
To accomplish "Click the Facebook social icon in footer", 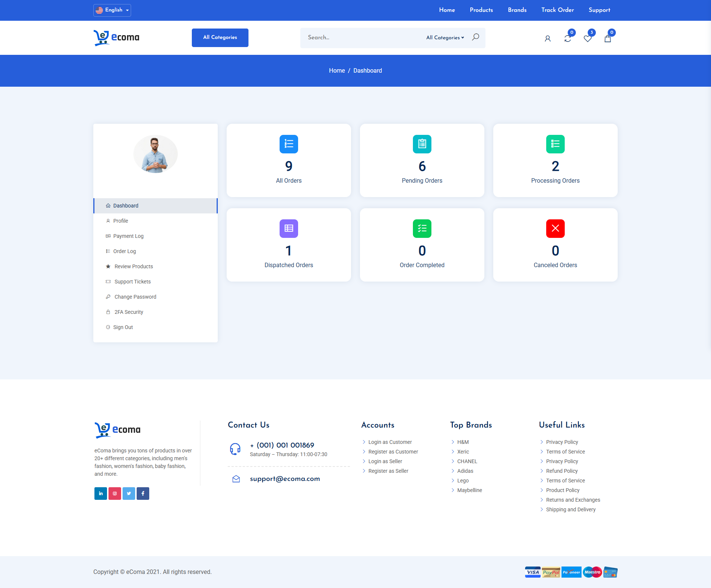I will tap(143, 494).
